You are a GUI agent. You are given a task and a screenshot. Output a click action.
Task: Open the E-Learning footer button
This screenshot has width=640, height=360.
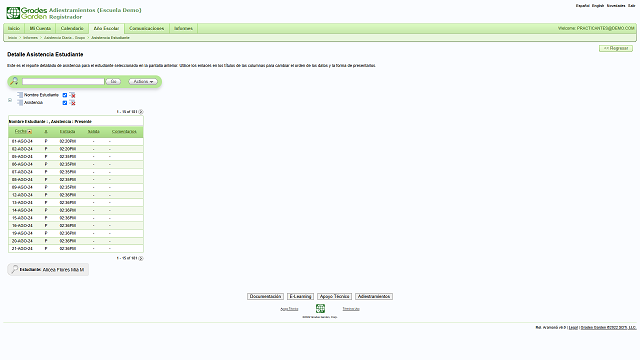[300, 296]
